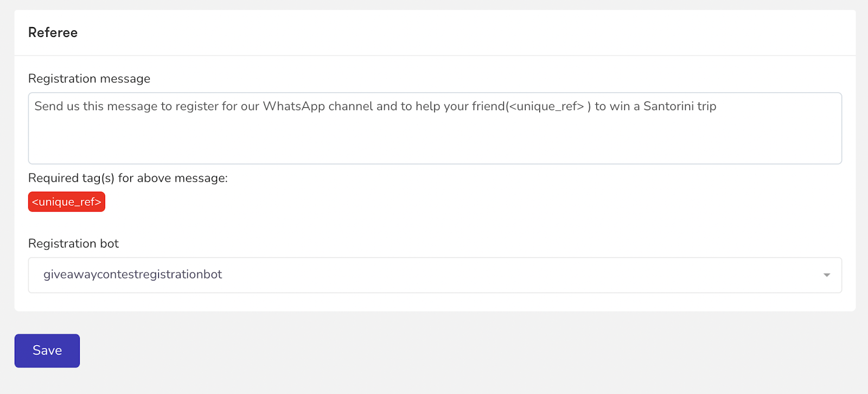The height and width of the screenshot is (394, 868).
Task: Click the red <unique_ref> tag
Action: coord(67,202)
